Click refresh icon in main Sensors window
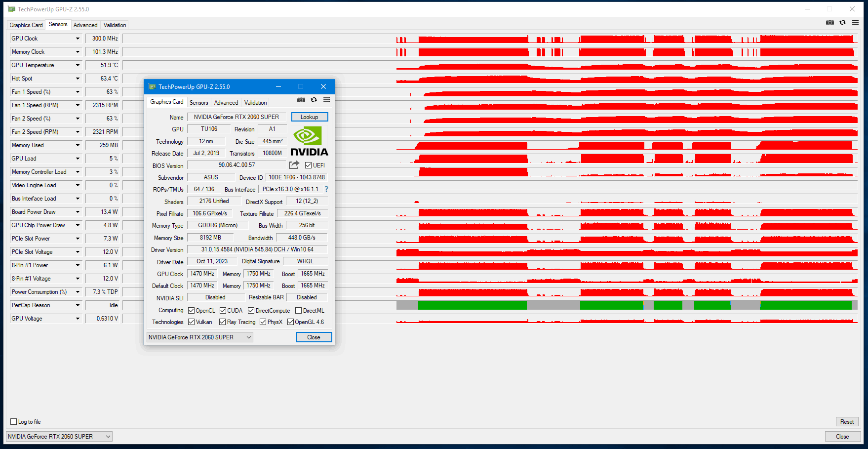This screenshot has height=449, width=868. pos(843,22)
